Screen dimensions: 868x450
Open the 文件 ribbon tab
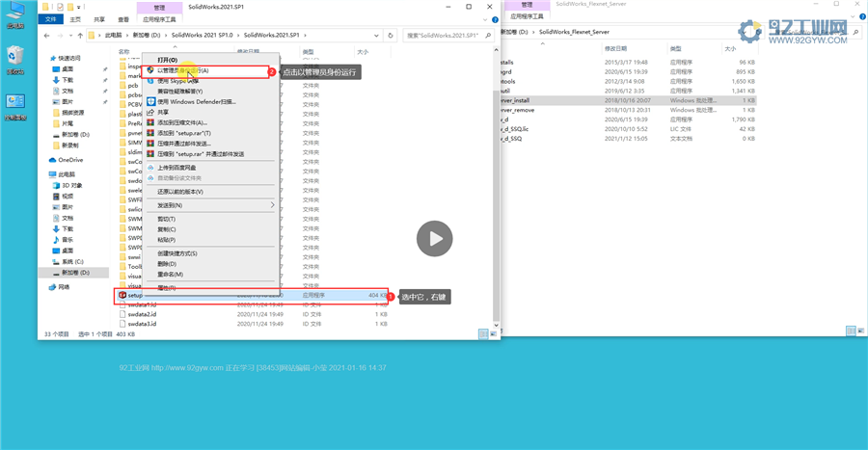50,19
